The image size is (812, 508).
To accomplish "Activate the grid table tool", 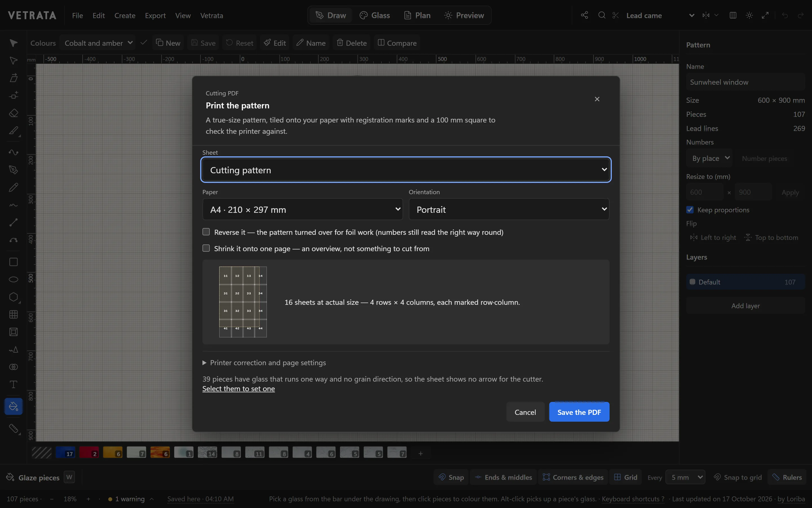I will tap(14, 314).
